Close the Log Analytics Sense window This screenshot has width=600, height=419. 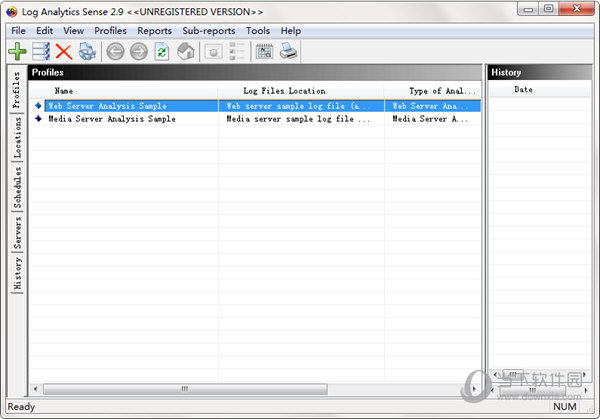coord(577,9)
